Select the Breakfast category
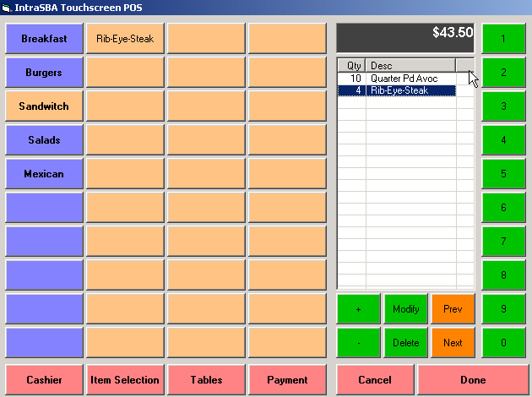This screenshot has height=397, width=532. [44, 39]
